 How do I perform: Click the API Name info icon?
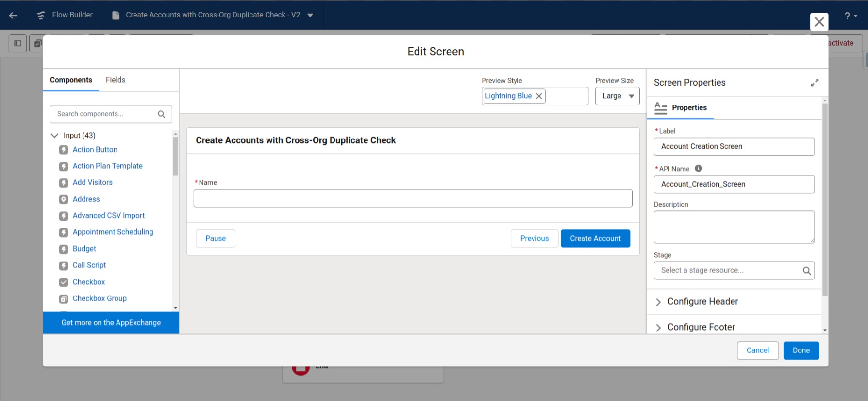[x=698, y=169]
